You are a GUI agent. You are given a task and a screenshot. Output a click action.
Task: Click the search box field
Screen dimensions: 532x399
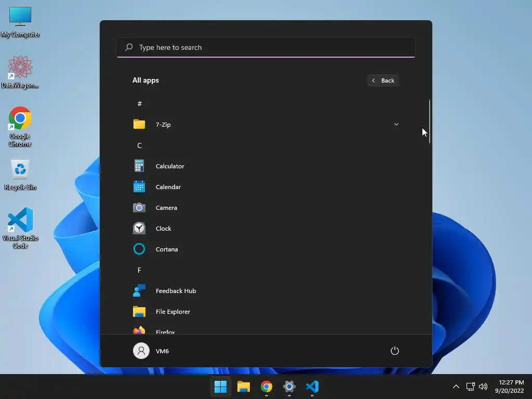tap(266, 47)
